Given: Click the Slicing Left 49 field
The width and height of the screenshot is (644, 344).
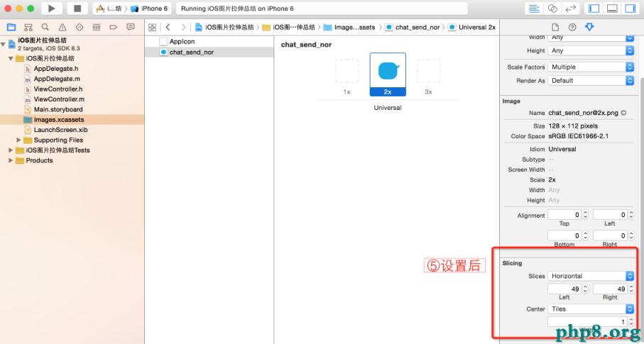Looking at the screenshot, I should [x=564, y=289].
